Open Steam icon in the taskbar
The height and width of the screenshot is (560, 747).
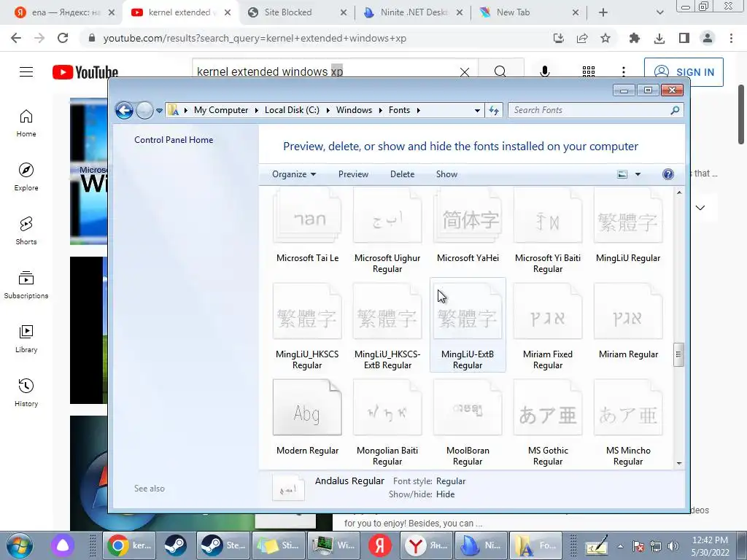click(175, 545)
